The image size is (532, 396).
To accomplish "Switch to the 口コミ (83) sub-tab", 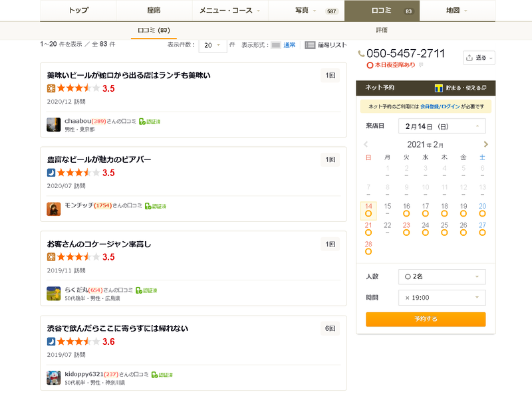I will tap(154, 30).
